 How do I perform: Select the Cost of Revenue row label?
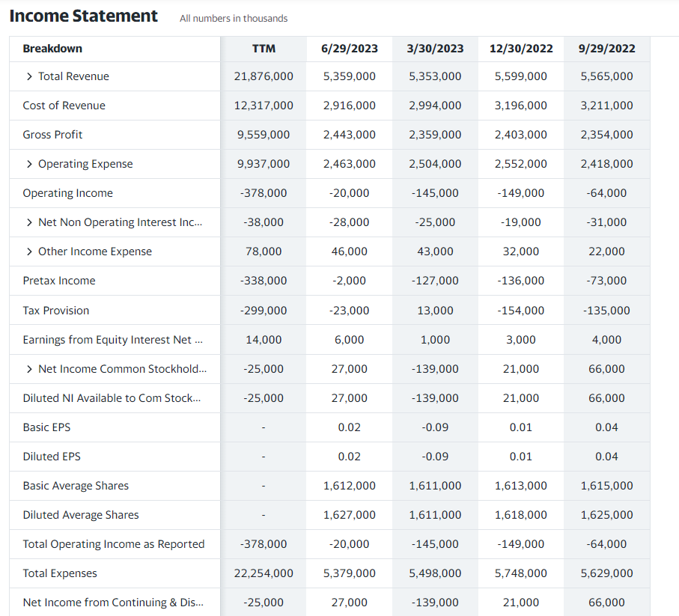click(x=64, y=106)
